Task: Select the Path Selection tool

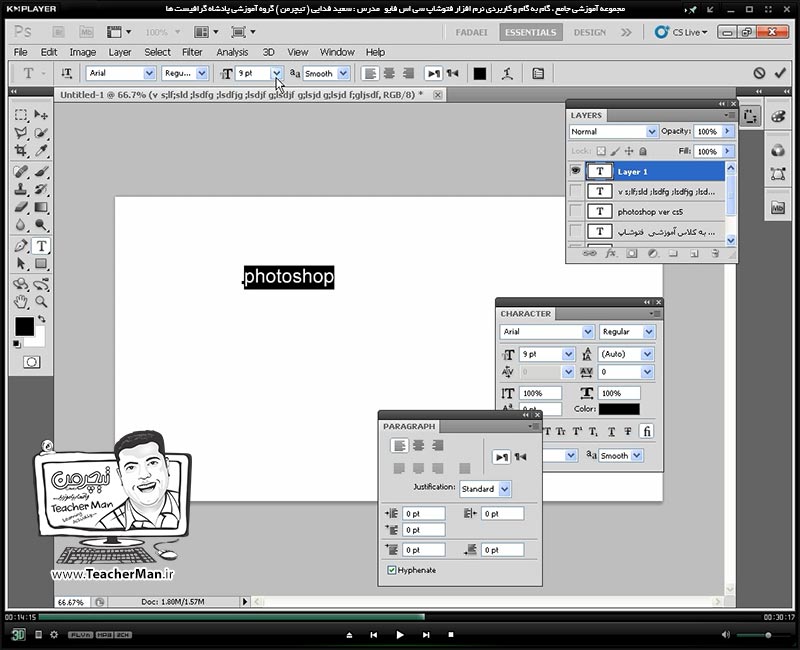Action: (21, 264)
